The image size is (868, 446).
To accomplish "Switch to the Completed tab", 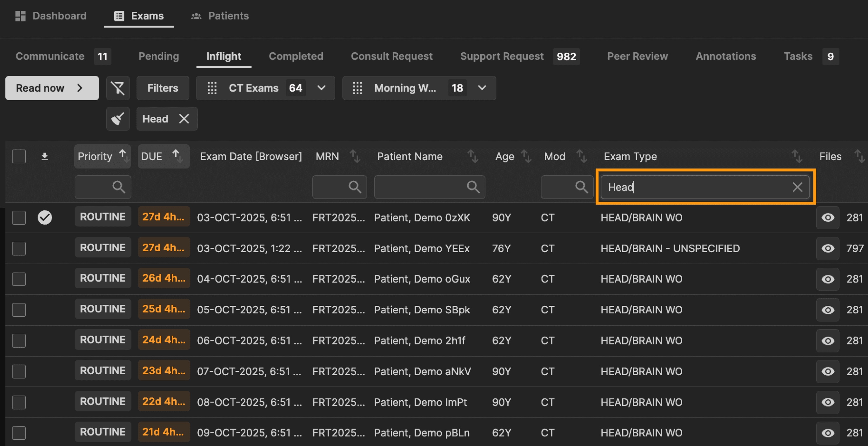I will point(296,56).
